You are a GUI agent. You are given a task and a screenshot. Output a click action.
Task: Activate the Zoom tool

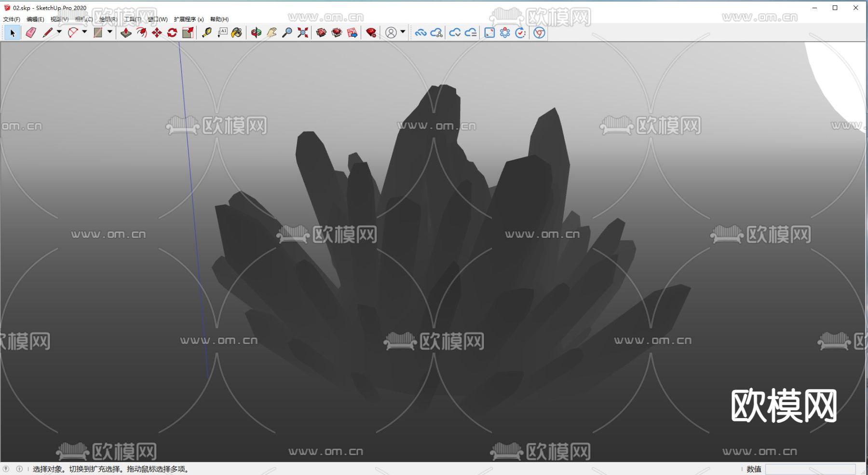point(286,33)
